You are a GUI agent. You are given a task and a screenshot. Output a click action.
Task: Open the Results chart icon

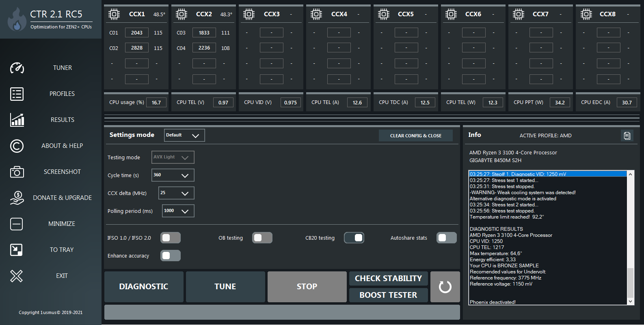tap(17, 120)
